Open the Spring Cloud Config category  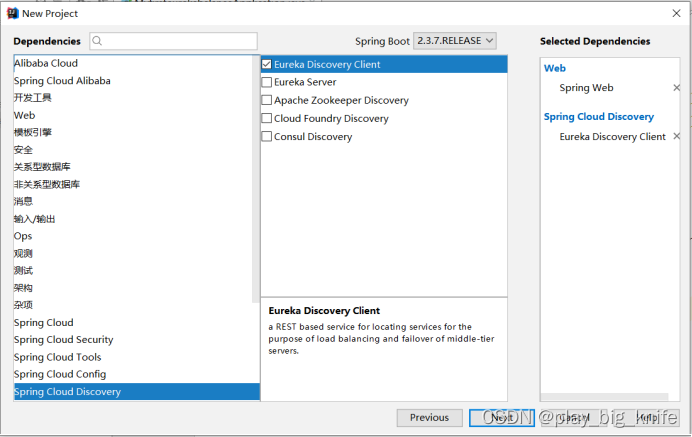coord(60,374)
